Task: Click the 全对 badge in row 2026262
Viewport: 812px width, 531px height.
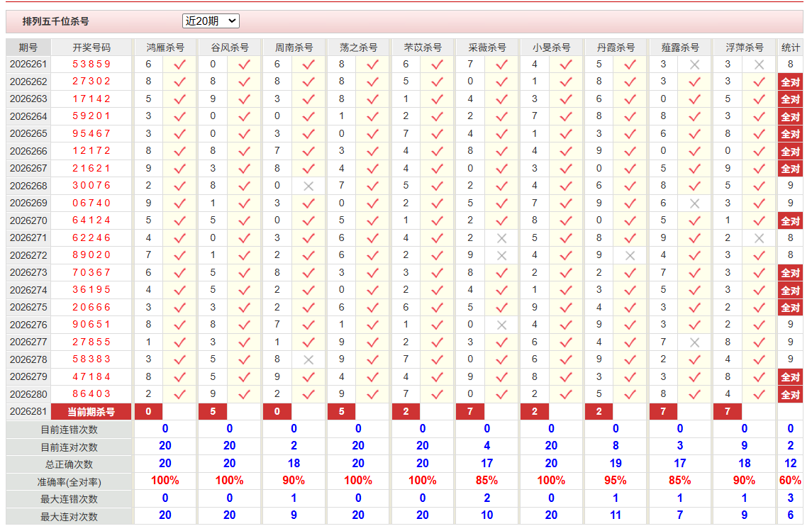Action: pos(790,82)
